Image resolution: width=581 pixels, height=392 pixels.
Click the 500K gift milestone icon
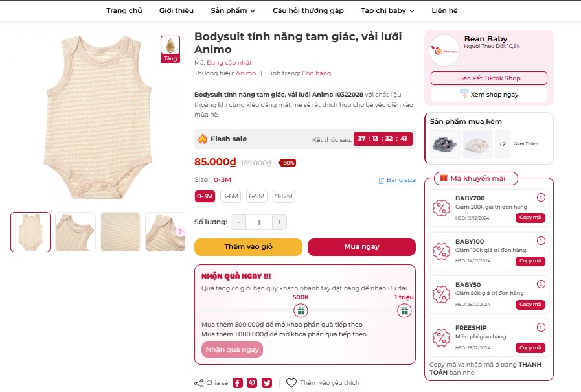[x=301, y=311]
